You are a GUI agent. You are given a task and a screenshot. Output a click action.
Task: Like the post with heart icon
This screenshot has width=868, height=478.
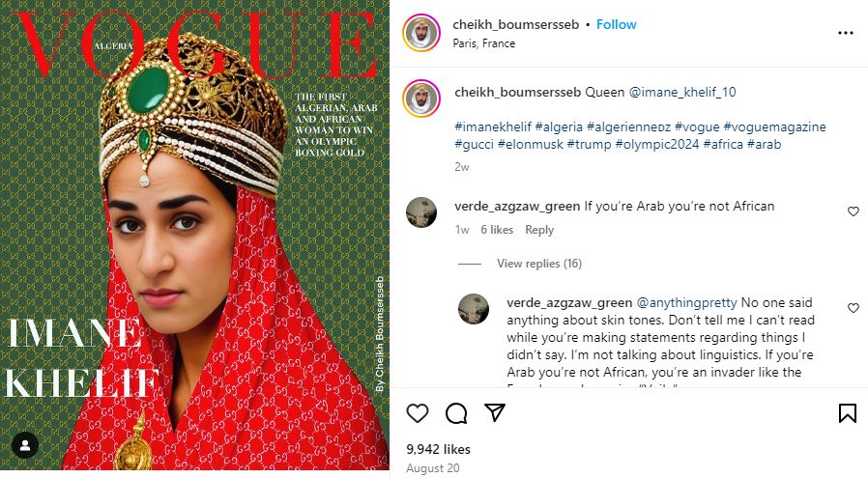pyautogui.click(x=418, y=413)
